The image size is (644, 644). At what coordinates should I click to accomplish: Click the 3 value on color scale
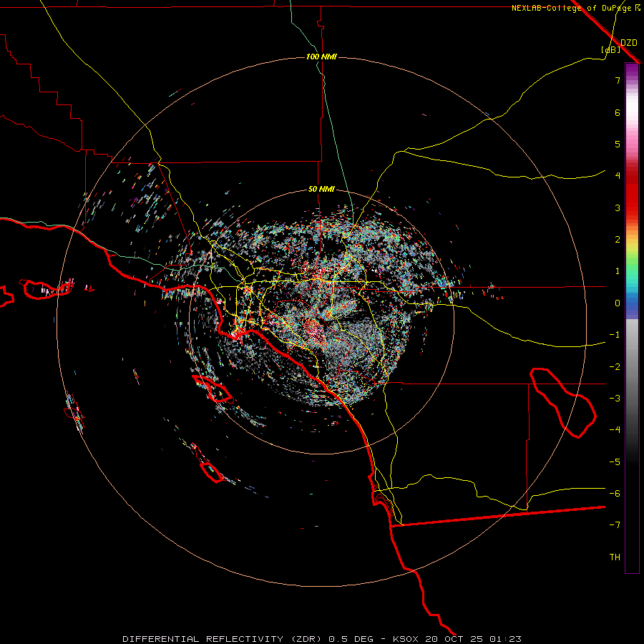click(x=618, y=208)
